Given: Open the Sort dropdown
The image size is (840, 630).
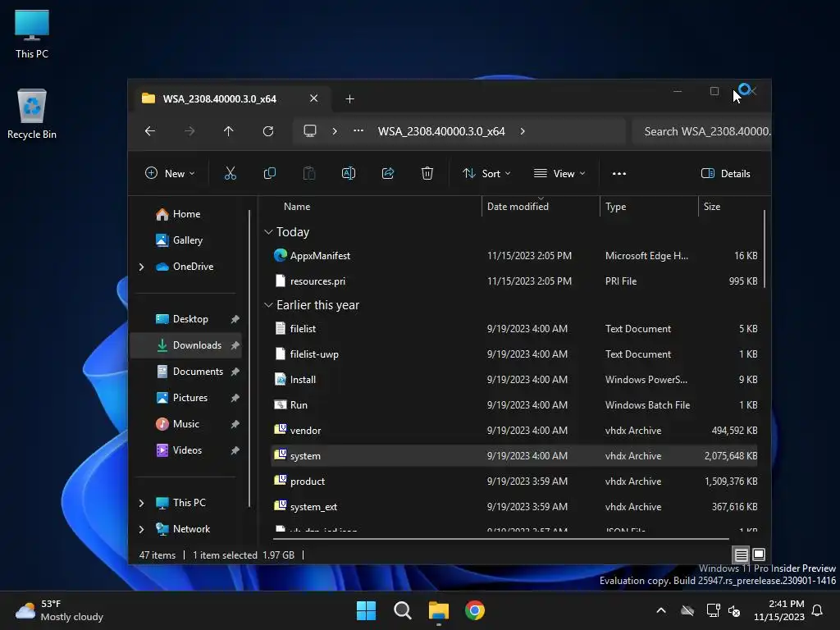Looking at the screenshot, I should [486, 173].
